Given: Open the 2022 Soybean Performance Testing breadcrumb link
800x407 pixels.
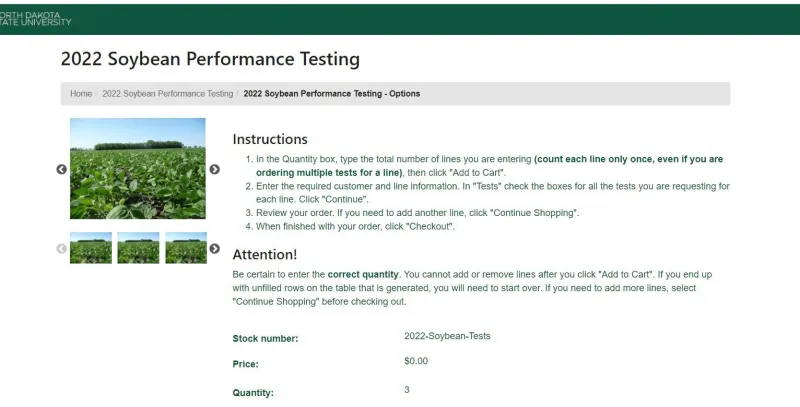Looking at the screenshot, I should point(167,94).
